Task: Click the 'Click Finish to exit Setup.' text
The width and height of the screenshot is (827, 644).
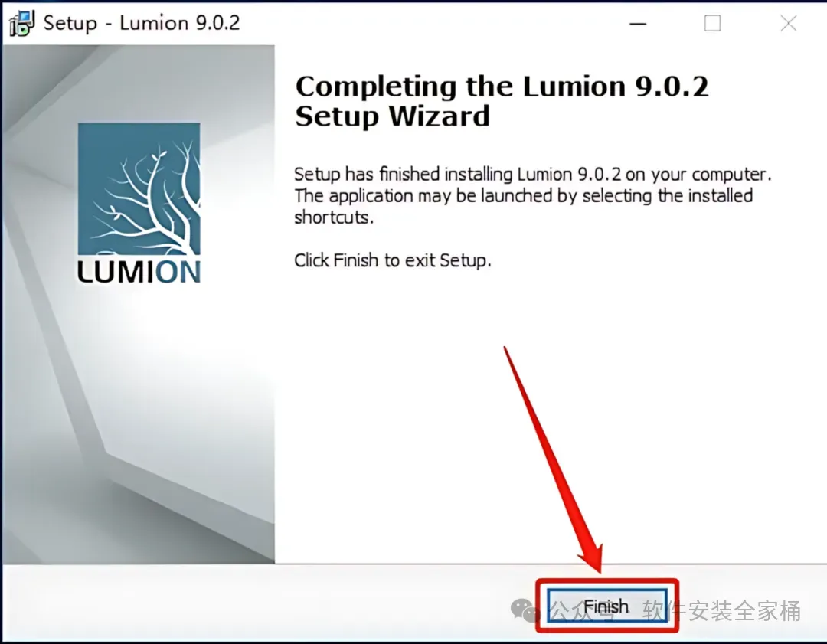Action: [392, 260]
